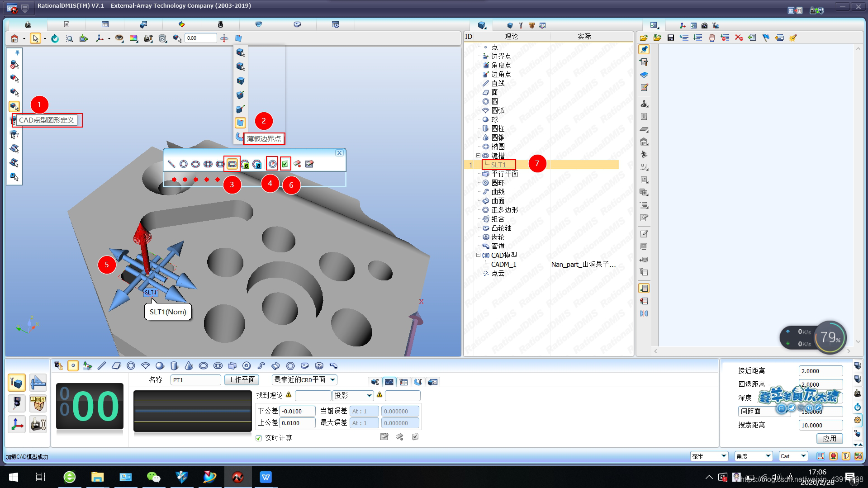The width and height of the screenshot is (868, 488).
Task: Open WeChat from the taskbar
Action: pos(154,477)
